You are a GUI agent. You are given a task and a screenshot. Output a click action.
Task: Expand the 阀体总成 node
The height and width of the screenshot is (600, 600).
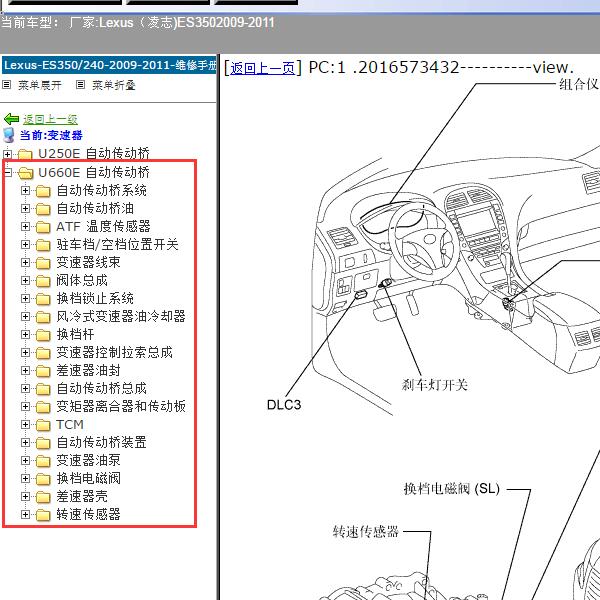[x=25, y=280]
